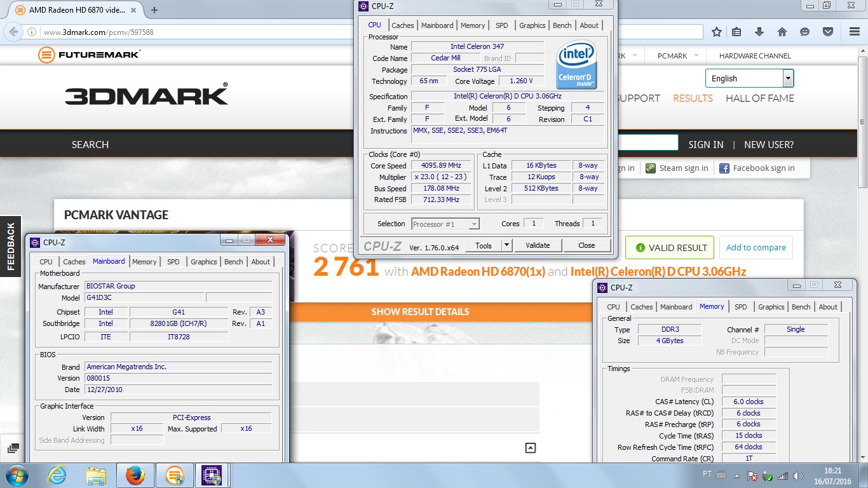Open SPD tab in the Mainboard CPU-Z window
The height and width of the screenshot is (488, 868).
click(173, 262)
